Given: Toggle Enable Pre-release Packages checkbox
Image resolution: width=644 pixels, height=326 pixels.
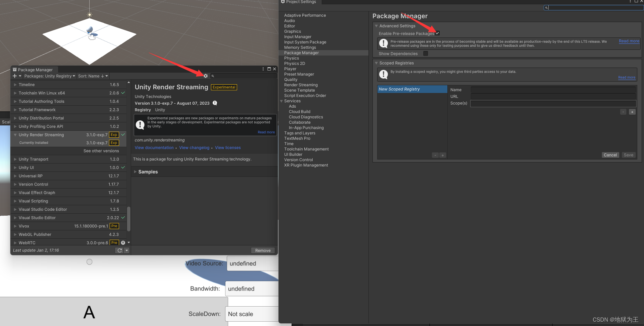Looking at the screenshot, I should (x=437, y=33).
